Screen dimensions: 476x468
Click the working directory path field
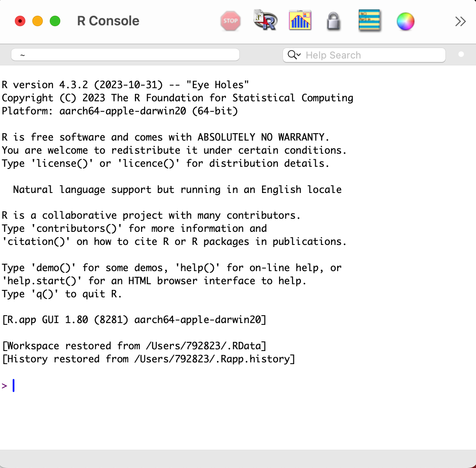pos(125,55)
